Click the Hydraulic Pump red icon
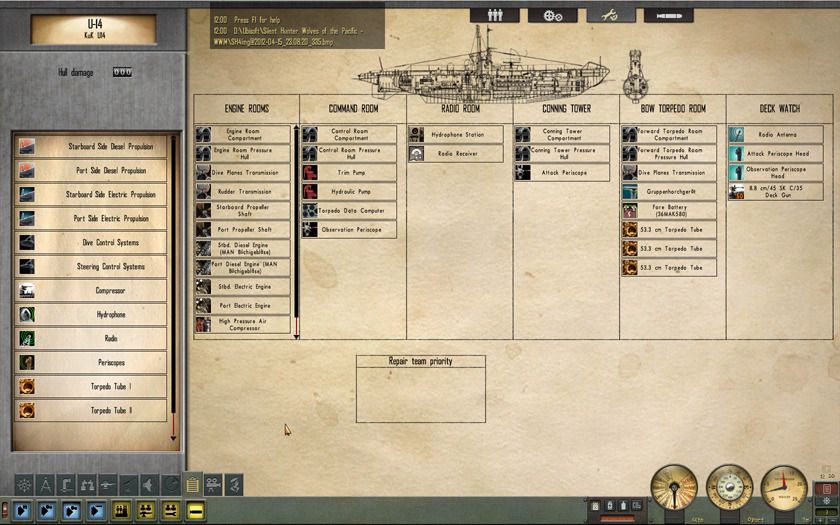Screen dimensions: 840x525 tap(310, 191)
